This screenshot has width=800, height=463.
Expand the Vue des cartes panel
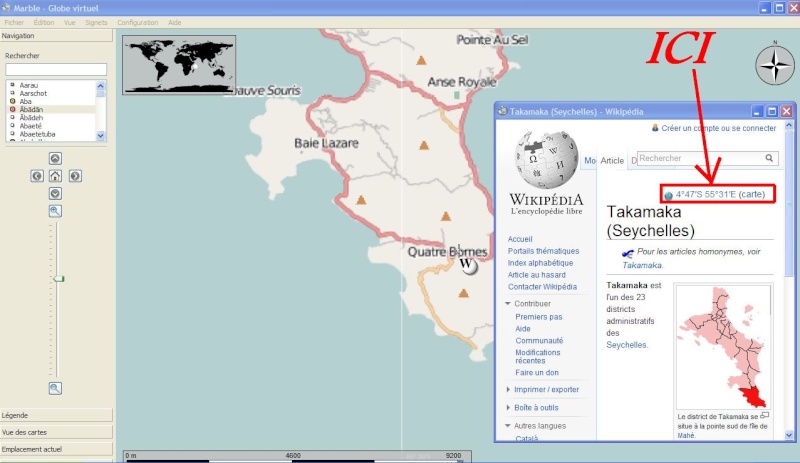pos(56,432)
